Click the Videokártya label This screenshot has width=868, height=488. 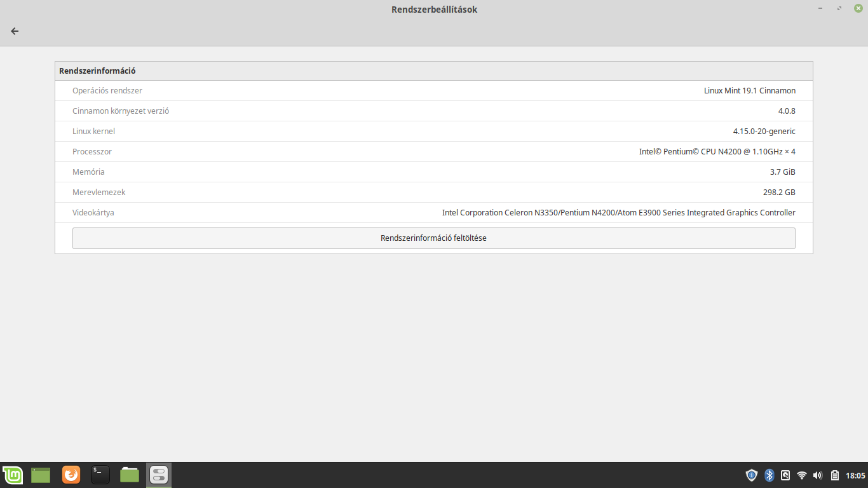(93, 213)
